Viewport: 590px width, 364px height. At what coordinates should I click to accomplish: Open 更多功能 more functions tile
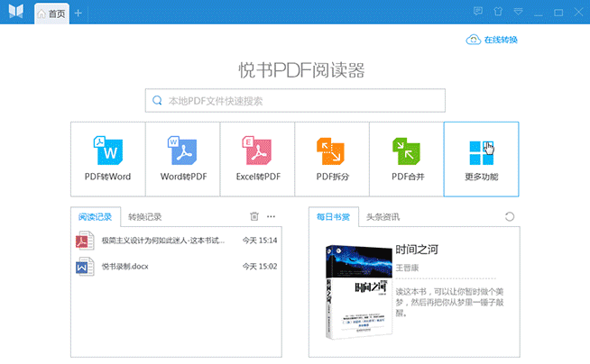point(481,159)
